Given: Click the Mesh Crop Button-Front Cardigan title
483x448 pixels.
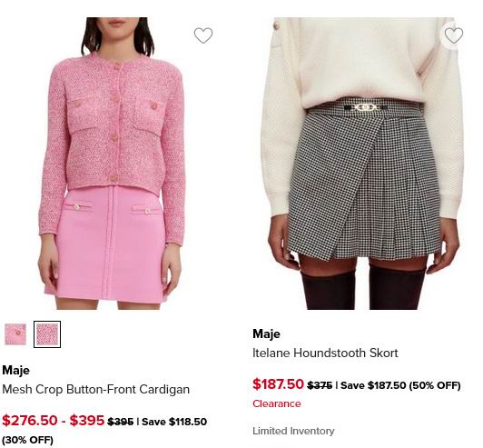Looking at the screenshot, I should pos(96,389).
